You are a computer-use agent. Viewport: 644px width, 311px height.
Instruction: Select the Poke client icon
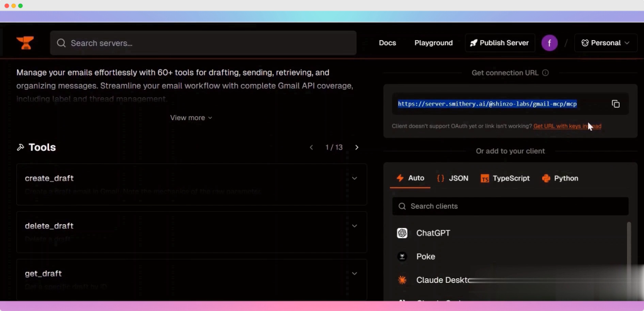click(x=402, y=256)
